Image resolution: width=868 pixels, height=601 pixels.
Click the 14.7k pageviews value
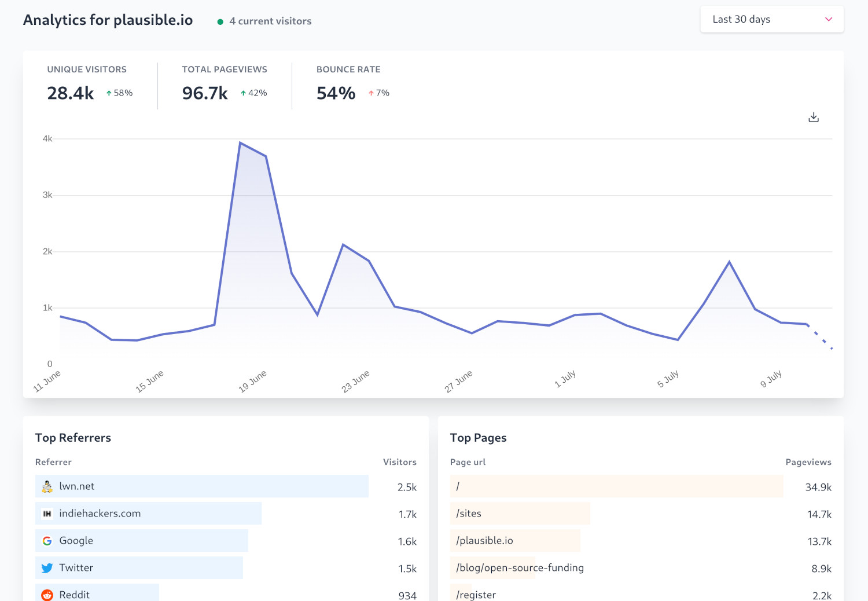click(x=819, y=514)
